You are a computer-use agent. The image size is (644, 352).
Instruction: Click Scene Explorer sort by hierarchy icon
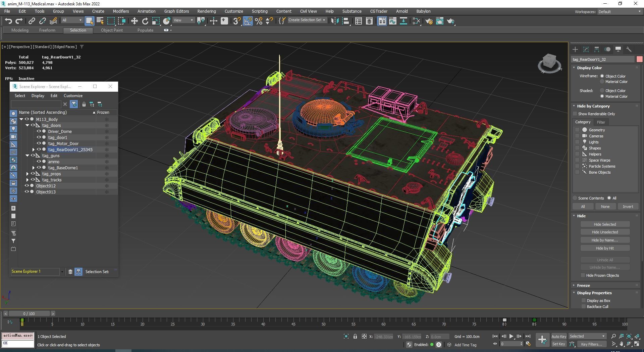pyautogui.click(x=92, y=104)
